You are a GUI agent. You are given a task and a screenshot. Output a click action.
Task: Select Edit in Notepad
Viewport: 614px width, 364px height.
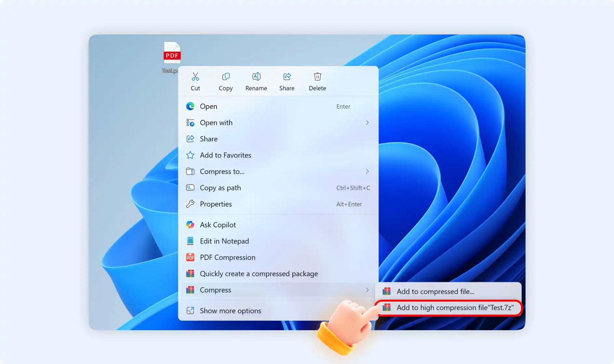278,241
